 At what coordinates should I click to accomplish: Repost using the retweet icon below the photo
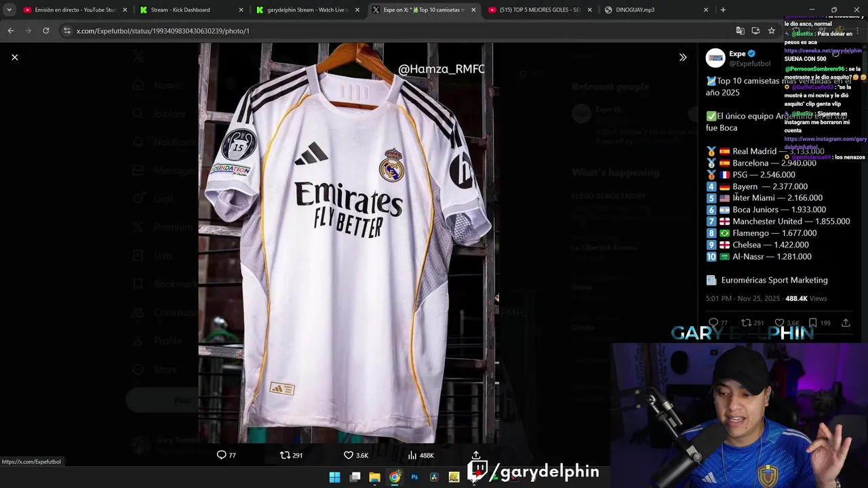click(x=285, y=455)
